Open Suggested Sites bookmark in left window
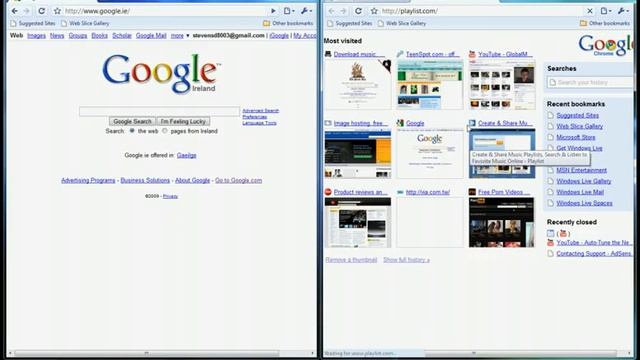640x360 pixels. (x=33, y=23)
